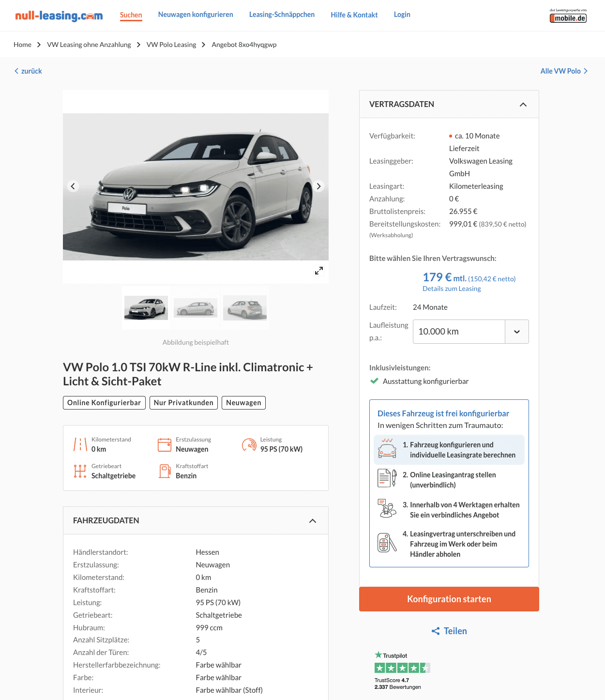
Task: Open the Hilfe & Kontakt menu item
Action: 354,15
